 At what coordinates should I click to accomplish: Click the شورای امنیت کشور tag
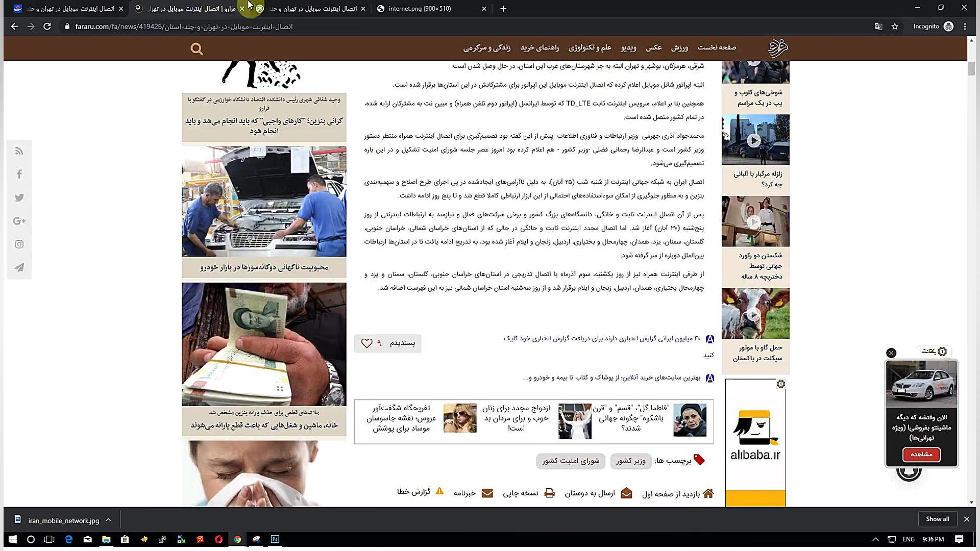tap(570, 461)
